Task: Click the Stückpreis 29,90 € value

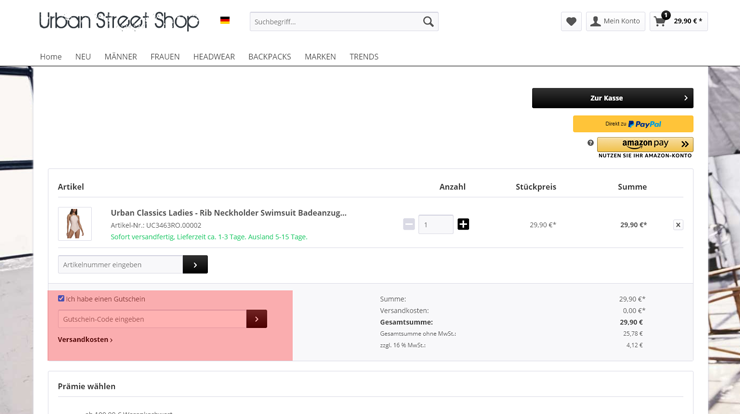Action: (x=543, y=225)
